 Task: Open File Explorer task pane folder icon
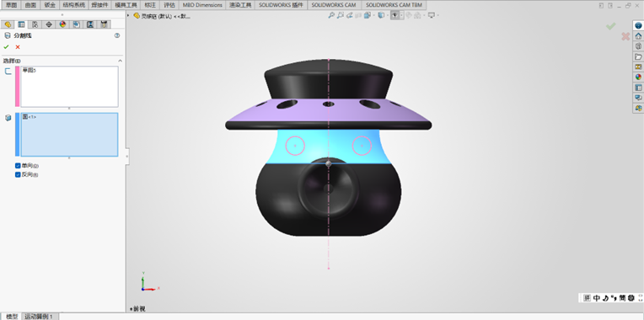pos(638,56)
